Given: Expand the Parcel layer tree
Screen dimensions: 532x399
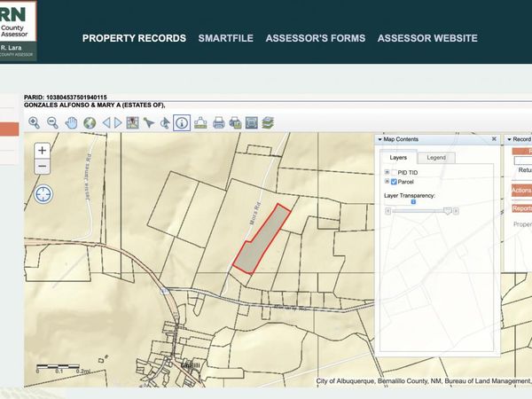Looking at the screenshot, I should point(386,181).
